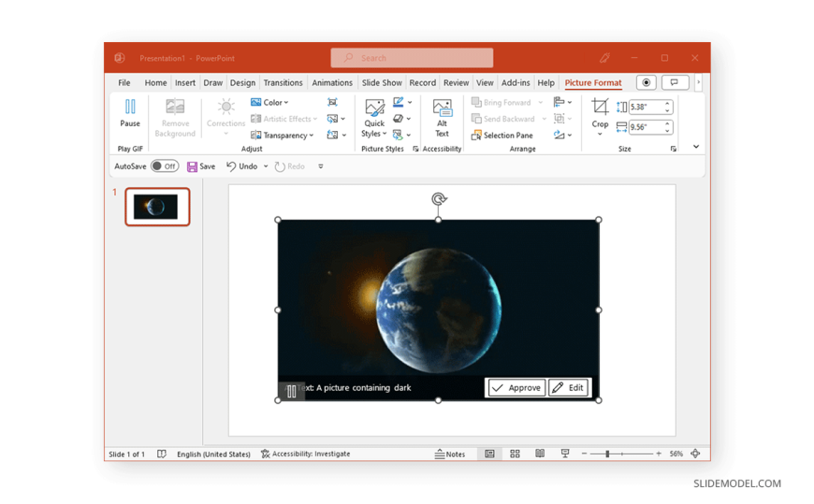Open the Review tab
The image size is (814, 504).
[456, 82]
